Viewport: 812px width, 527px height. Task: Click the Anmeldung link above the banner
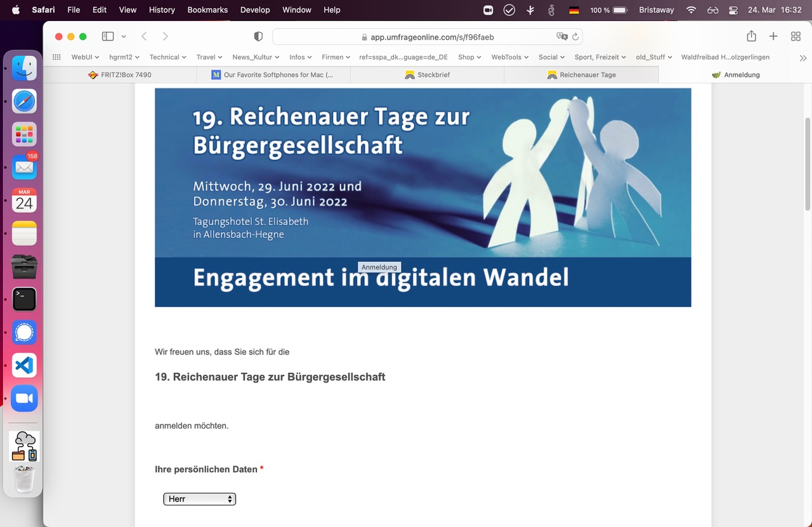(x=379, y=267)
